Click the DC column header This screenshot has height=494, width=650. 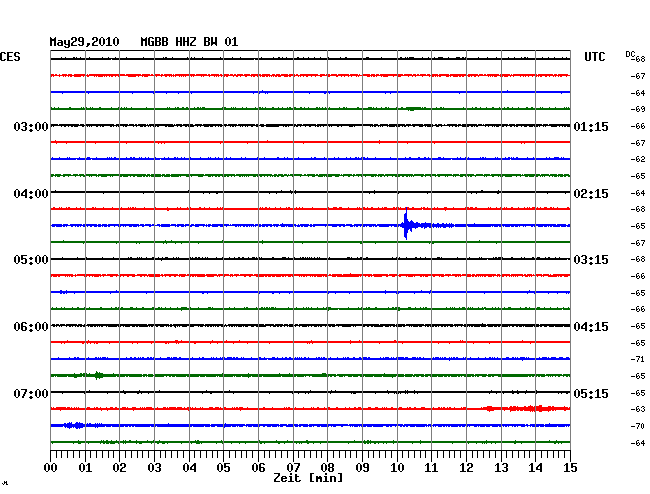click(x=630, y=54)
